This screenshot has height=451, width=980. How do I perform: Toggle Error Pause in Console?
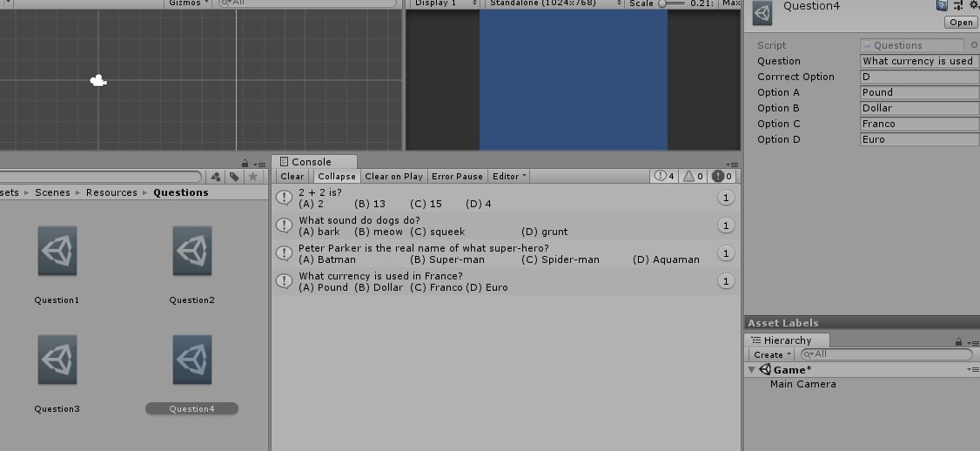[x=458, y=177]
